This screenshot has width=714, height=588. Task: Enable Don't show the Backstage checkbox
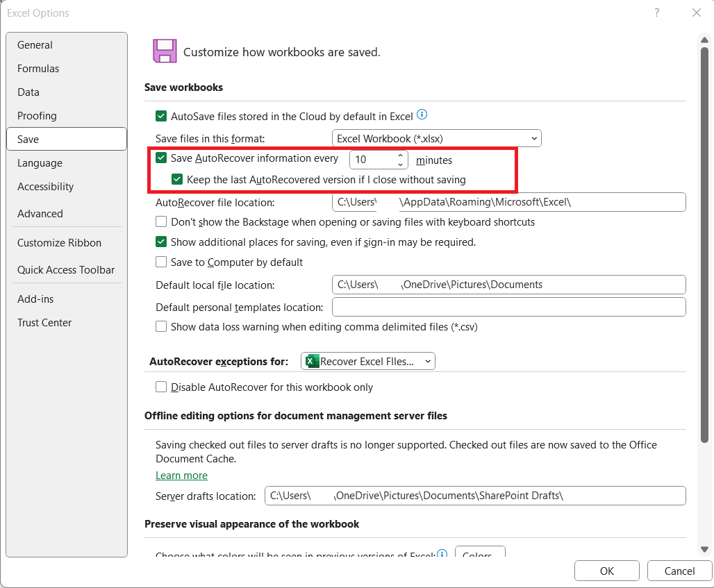point(161,221)
